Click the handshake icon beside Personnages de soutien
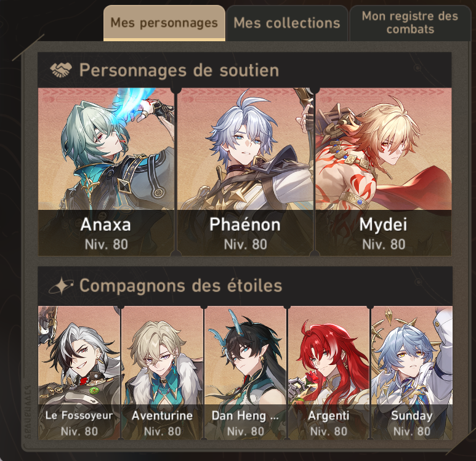Image resolution: width=476 pixels, height=461 pixels. 61,70
